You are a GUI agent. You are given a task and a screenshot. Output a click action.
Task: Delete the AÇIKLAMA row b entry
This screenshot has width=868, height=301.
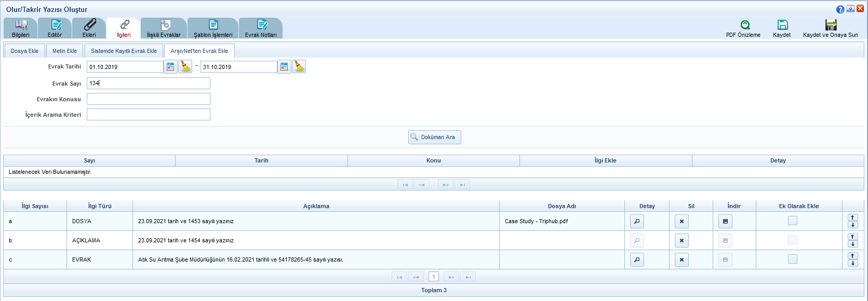click(682, 241)
